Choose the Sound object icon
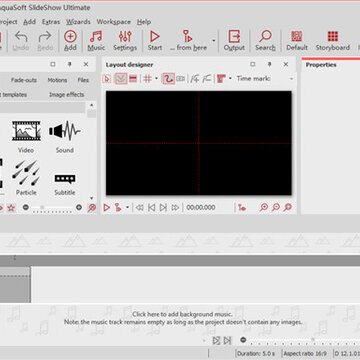Image resolution: width=360 pixels, height=360 pixels. pyautogui.click(x=65, y=137)
